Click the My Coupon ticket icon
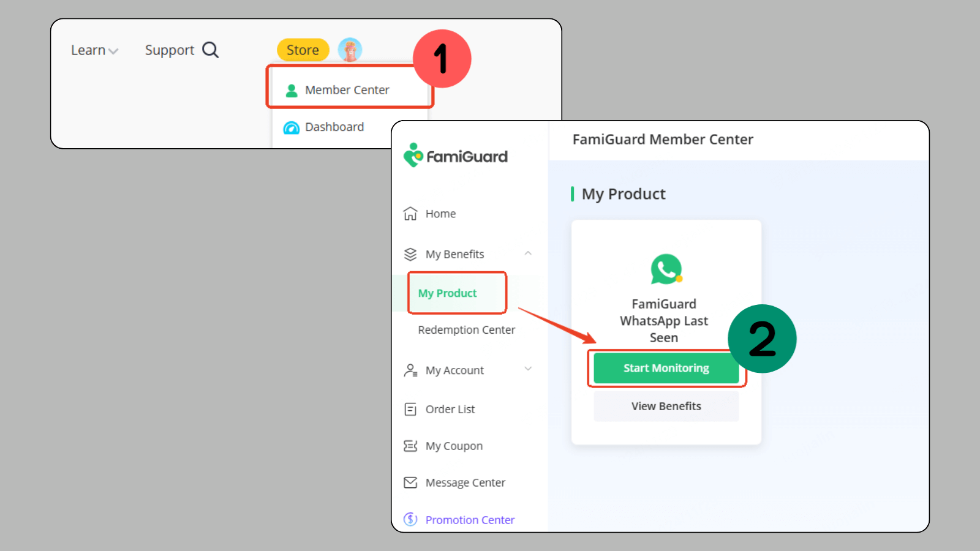Screen dimensions: 980x551 click(x=410, y=446)
